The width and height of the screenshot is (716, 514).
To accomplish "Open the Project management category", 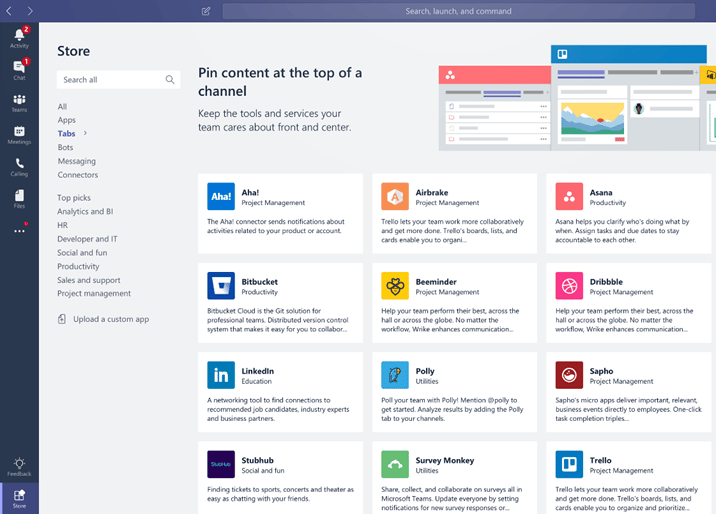I will (94, 294).
